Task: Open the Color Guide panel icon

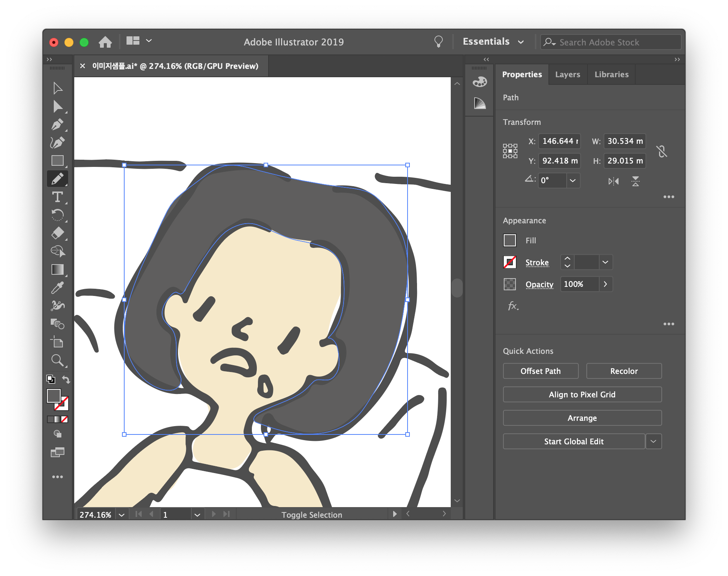Action: click(x=480, y=103)
